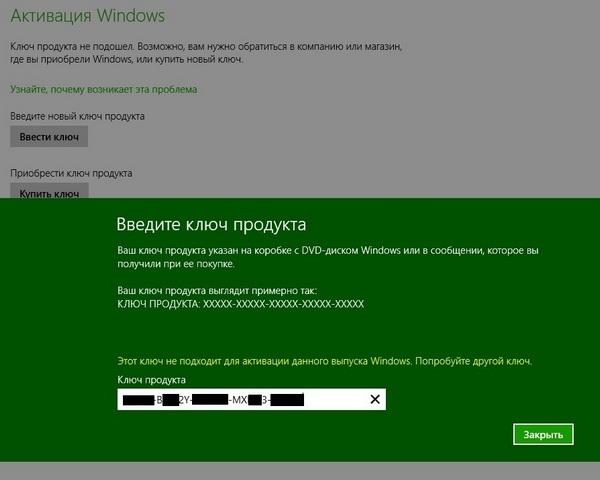
Task: Click the product key input field
Action: coord(251,399)
